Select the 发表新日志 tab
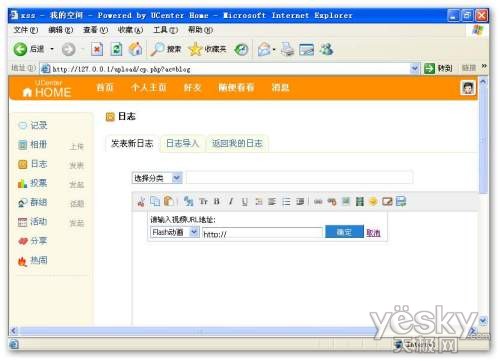The image size is (500, 361). coord(132,143)
